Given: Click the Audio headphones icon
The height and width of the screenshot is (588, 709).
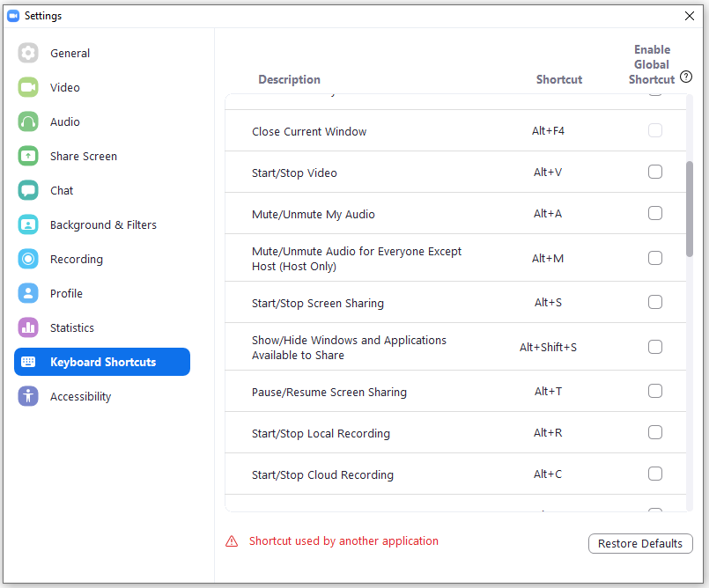Looking at the screenshot, I should point(28,121).
